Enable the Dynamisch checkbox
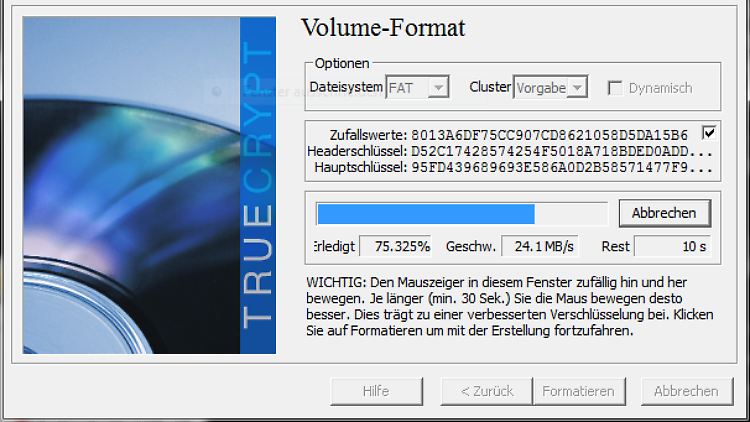This screenshot has height=422, width=750. (x=615, y=88)
